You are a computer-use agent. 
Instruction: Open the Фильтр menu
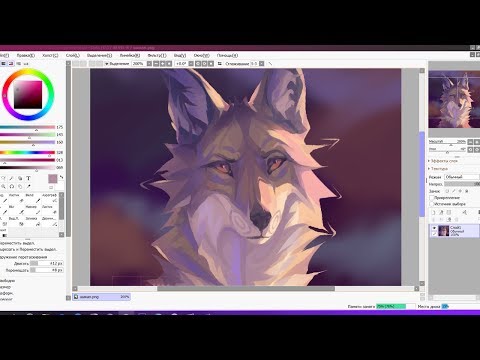point(157,55)
